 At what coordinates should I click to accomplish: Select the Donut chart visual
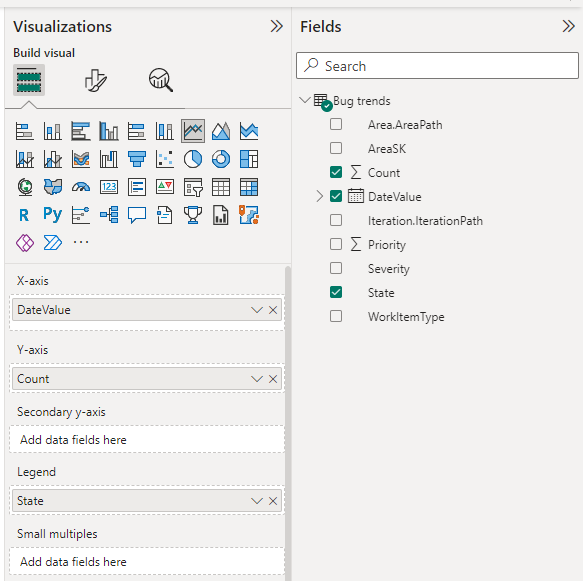(x=221, y=159)
